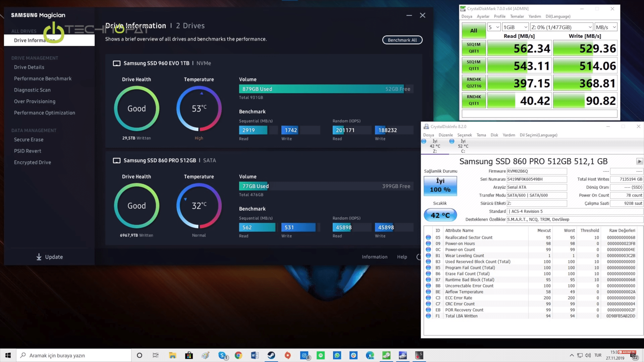
Task: Open the test count dropdown showing 5
Action: coord(494,27)
